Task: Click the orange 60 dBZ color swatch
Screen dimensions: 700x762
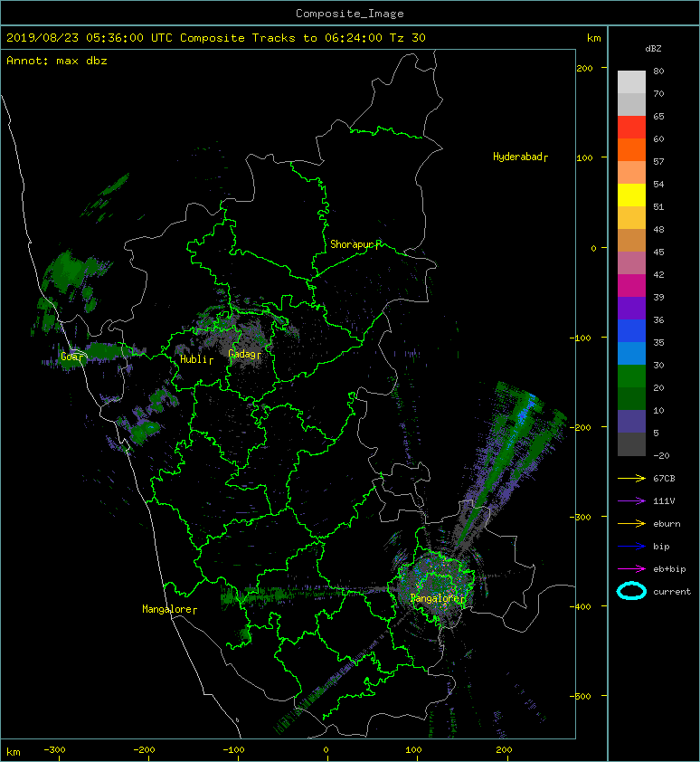Action: [631, 149]
